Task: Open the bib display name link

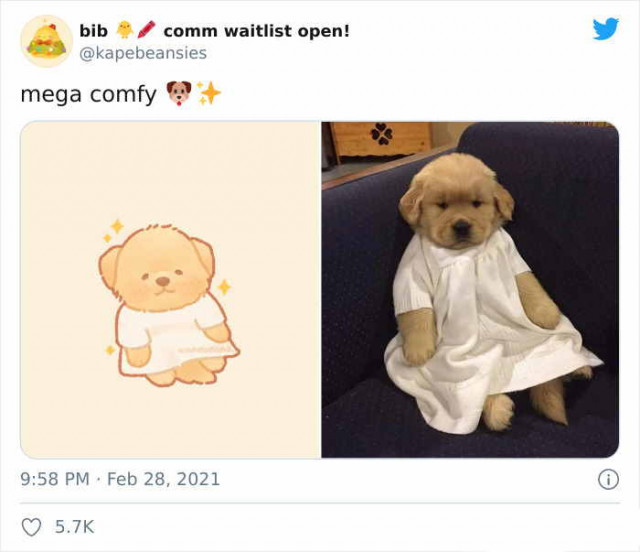Action: click(93, 31)
